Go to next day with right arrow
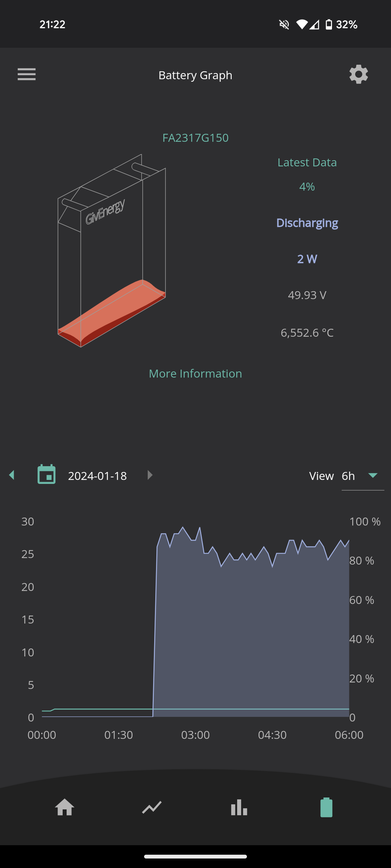391x868 pixels. click(150, 475)
